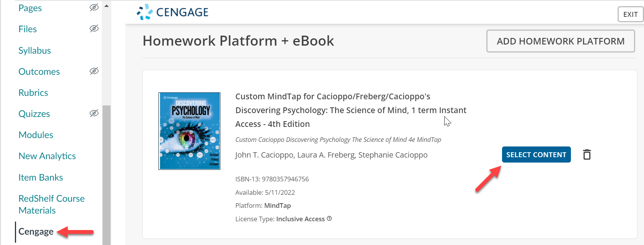Screen dimensions: 644x245
Task: Click the Discovering Psychology book cover
Action: [189, 131]
